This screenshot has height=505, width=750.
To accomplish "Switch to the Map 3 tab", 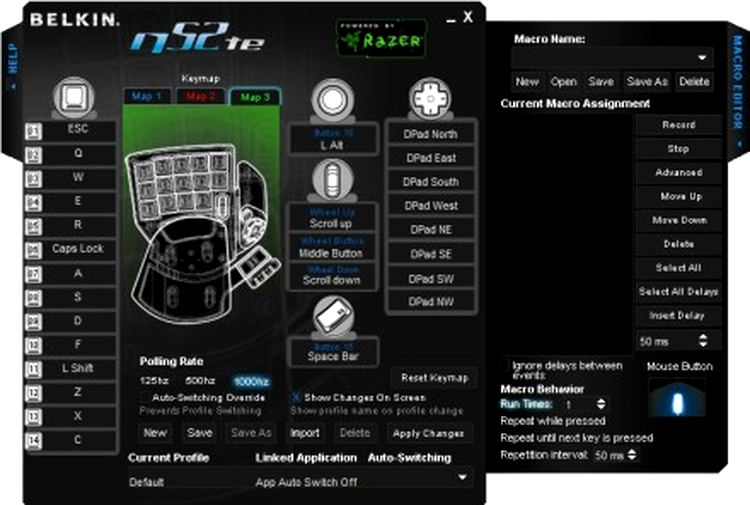I will coord(255,97).
